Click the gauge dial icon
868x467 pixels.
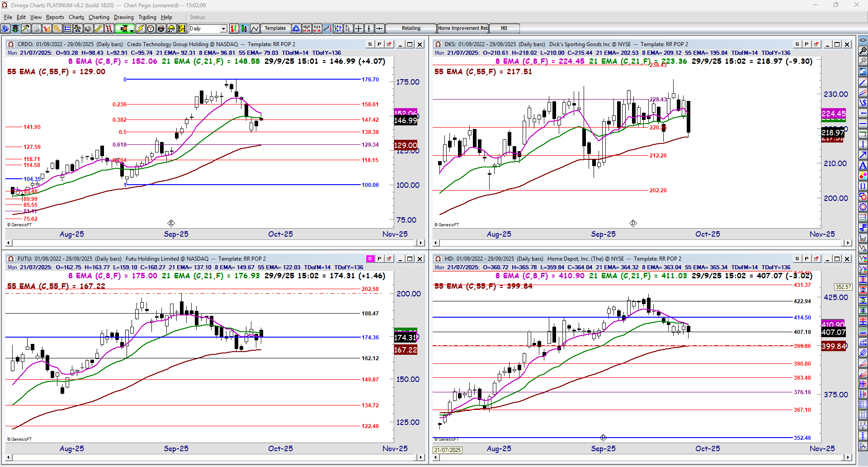[151, 29]
